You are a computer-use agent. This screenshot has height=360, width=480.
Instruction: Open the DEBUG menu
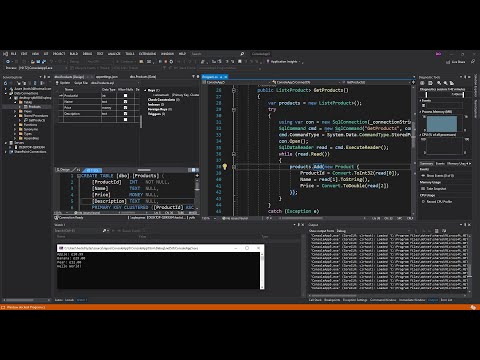(87, 54)
